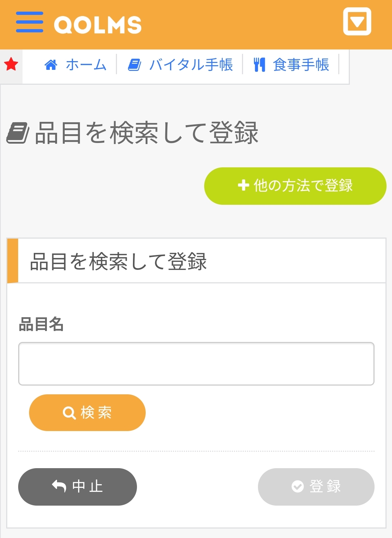The height and width of the screenshot is (538, 392).
Task: Go to the ホーム tab
Action: pos(86,65)
